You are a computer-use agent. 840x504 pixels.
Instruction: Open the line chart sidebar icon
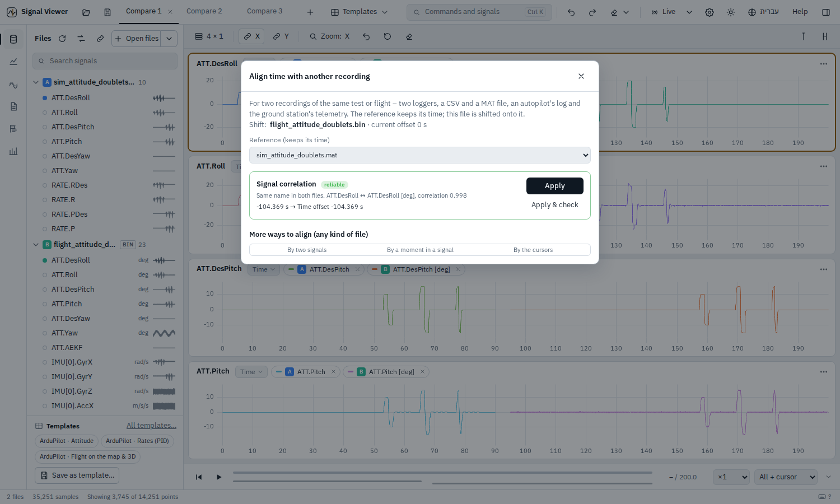[x=13, y=62]
